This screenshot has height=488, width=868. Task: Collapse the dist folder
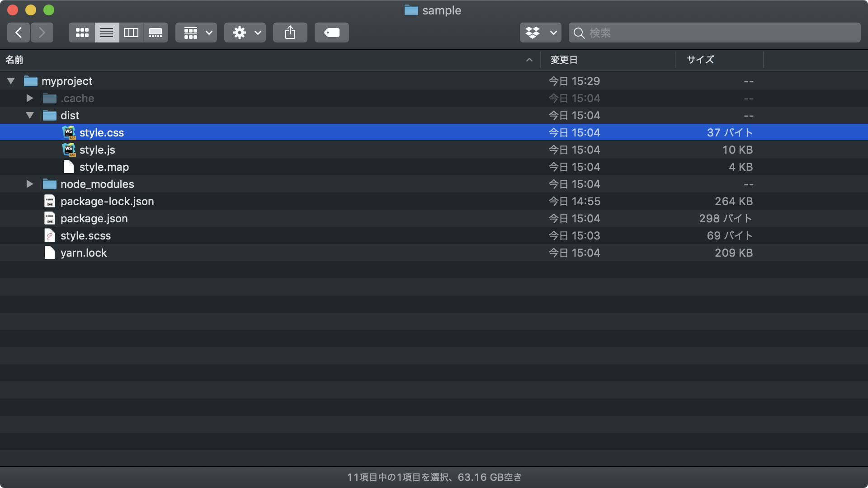[x=30, y=115]
